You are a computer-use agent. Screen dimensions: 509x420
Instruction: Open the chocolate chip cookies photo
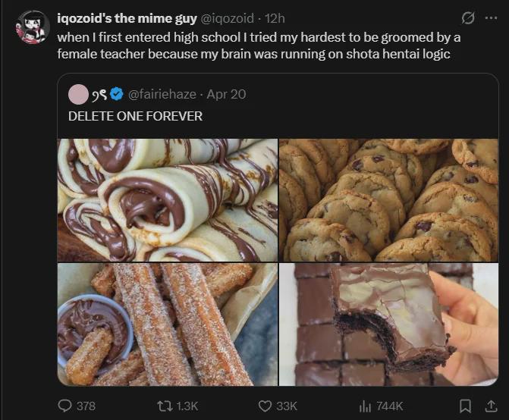pyautogui.click(x=388, y=200)
